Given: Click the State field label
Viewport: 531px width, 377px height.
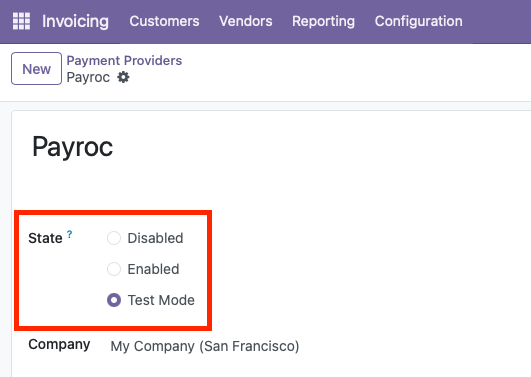Looking at the screenshot, I should point(45,238).
